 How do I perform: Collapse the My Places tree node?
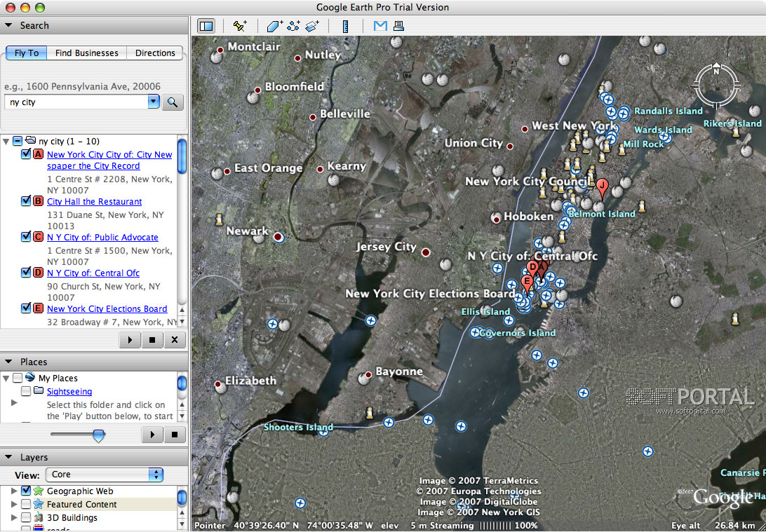click(6, 378)
